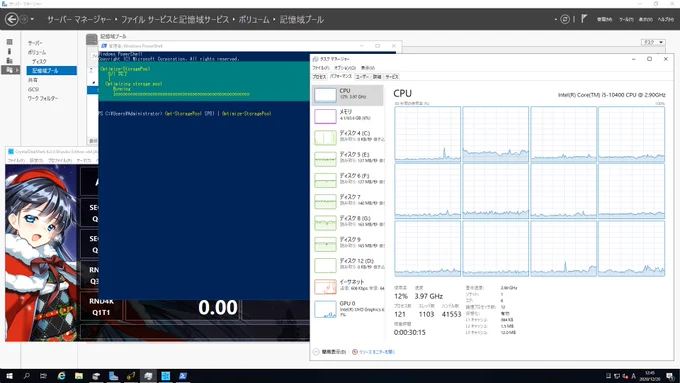Image resolution: width=680 pixels, height=383 pixels.
Task: Click the taskbar search icon
Action: pyautogui.click(x=26, y=376)
